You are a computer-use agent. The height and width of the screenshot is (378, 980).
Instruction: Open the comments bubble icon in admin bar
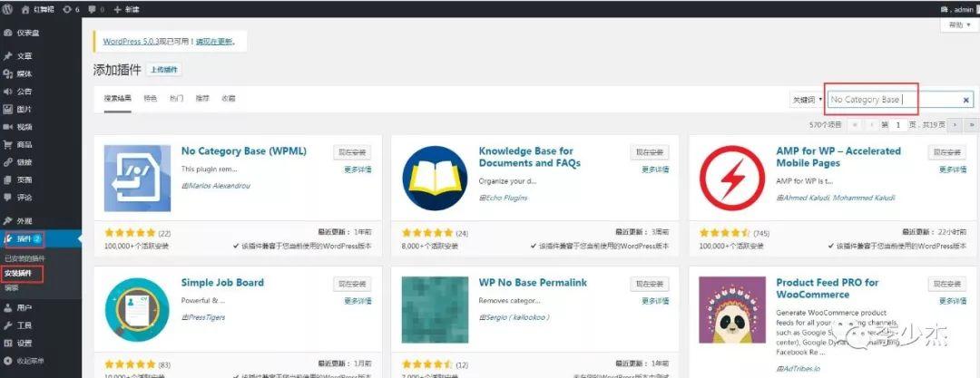pos(92,9)
